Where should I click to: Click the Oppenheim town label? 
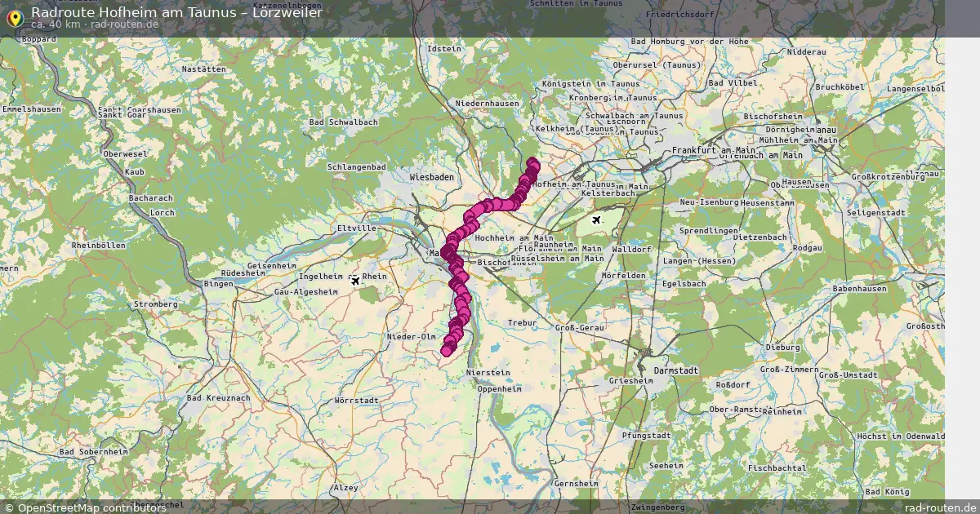(499, 389)
